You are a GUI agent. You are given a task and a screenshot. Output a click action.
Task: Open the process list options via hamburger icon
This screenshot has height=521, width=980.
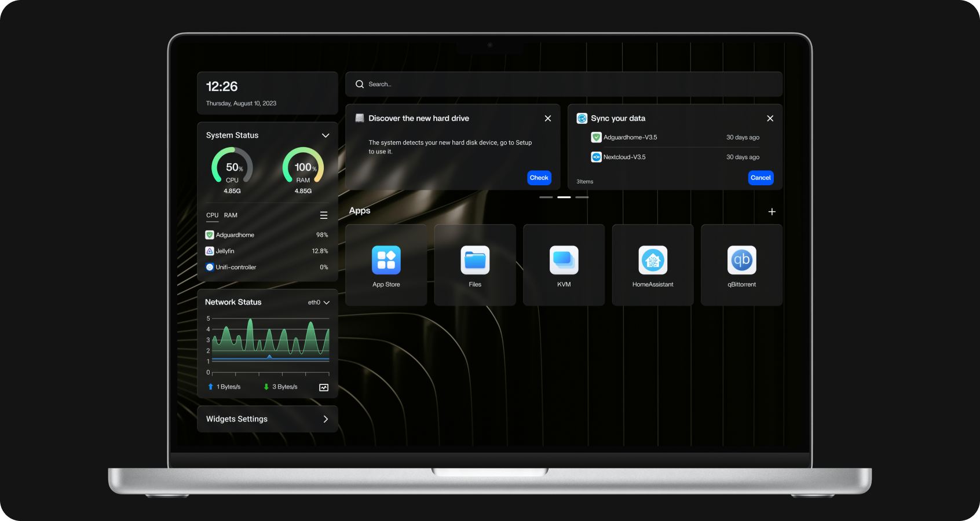324,215
